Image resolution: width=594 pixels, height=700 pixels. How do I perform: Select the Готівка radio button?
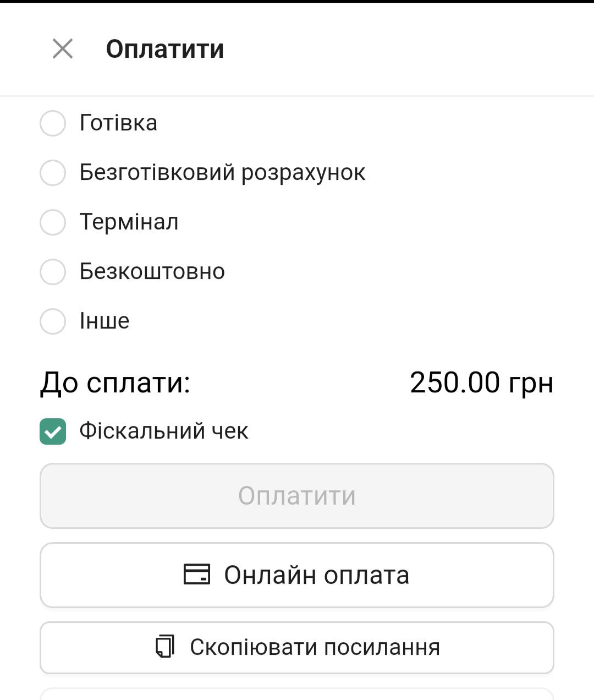[x=53, y=123]
